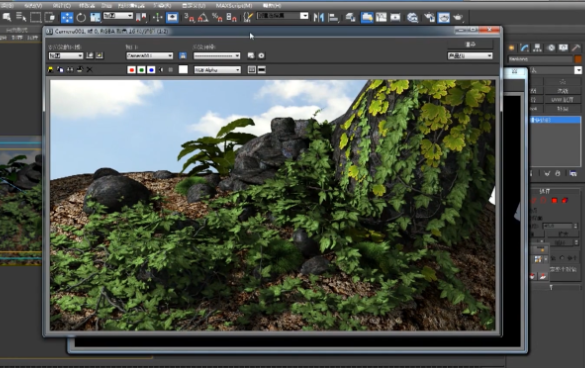Open the MAXScript(M) menu

pyautogui.click(x=234, y=6)
